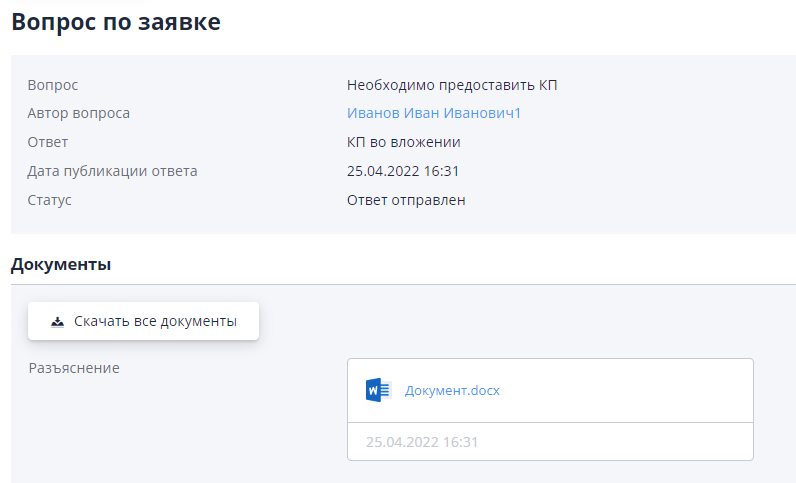Viewport: 796px width, 483px height.
Task: Click the divider line under "Документы"
Action: pos(400,284)
